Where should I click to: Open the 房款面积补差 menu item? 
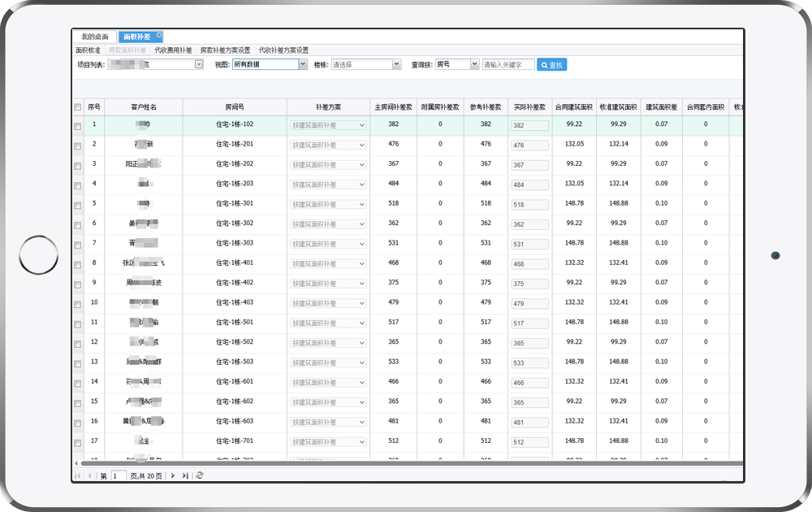(127, 50)
